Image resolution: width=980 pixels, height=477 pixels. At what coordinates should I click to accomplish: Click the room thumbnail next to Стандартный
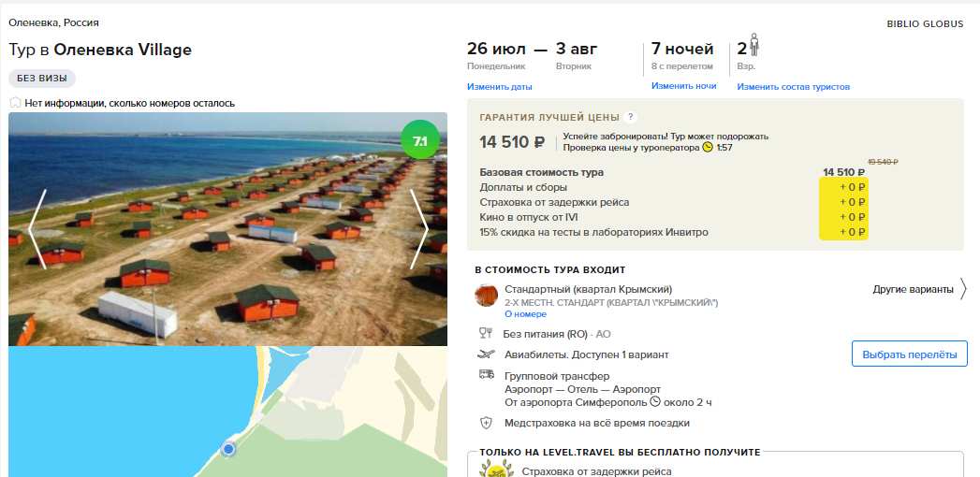(x=486, y=296)
